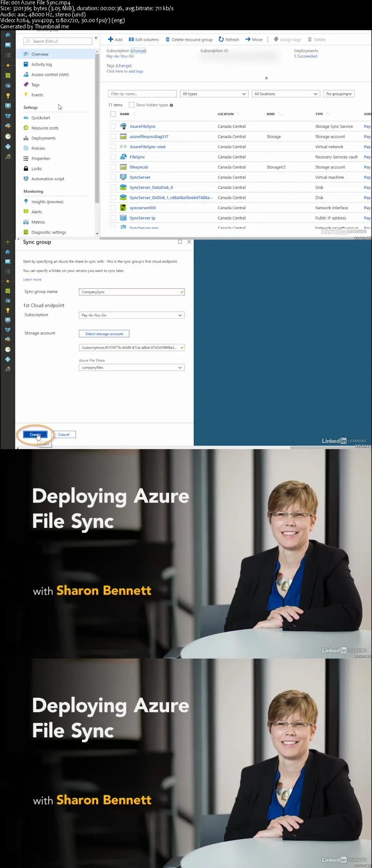This screenshot has height=868, width=372.
Task: Check the SyncServer row checkbox
Action: point(113,177)
